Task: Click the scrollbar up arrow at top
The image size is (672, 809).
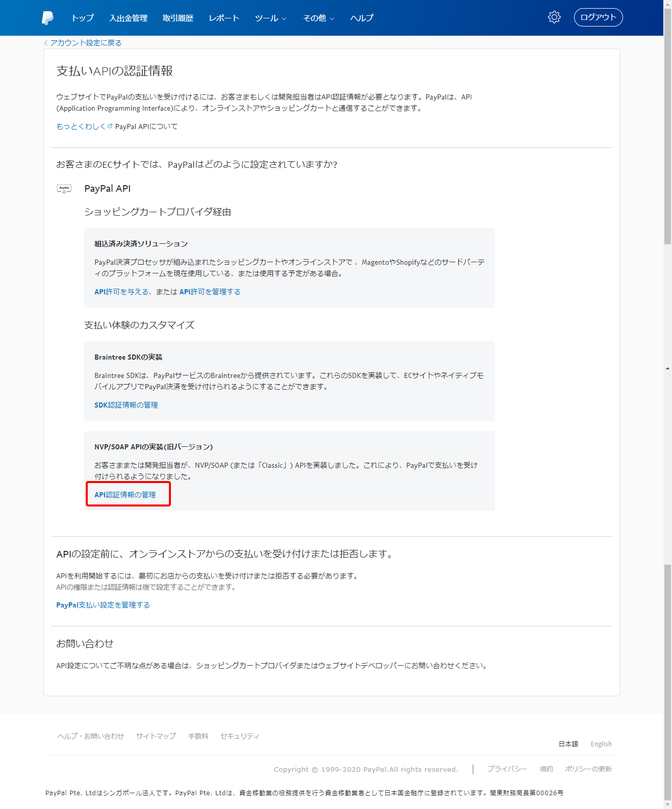Action: pos(667,4)
